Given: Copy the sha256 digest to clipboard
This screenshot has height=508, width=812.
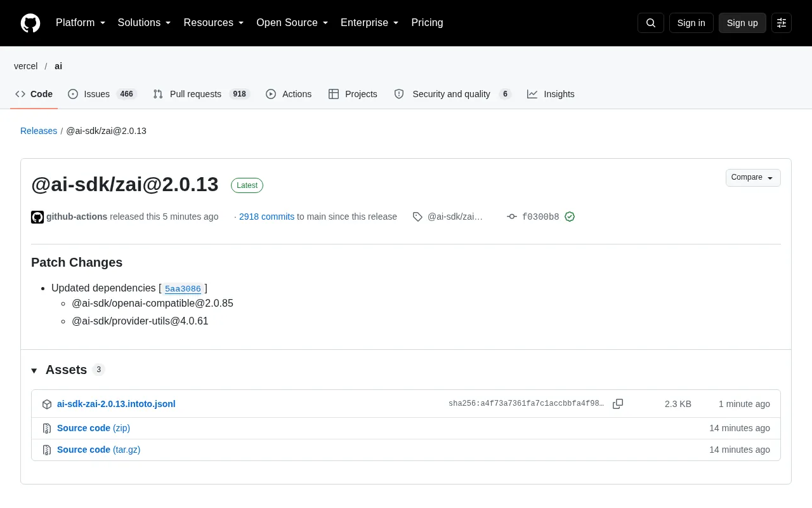Looking at the screenshot, I should click(x=618, y=404).
